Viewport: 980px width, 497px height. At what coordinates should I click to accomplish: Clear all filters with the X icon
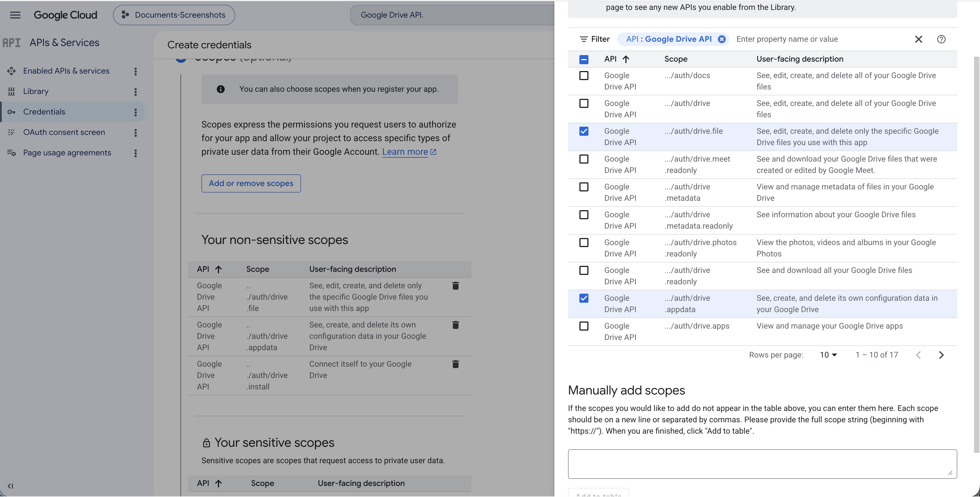pos(918,39)
